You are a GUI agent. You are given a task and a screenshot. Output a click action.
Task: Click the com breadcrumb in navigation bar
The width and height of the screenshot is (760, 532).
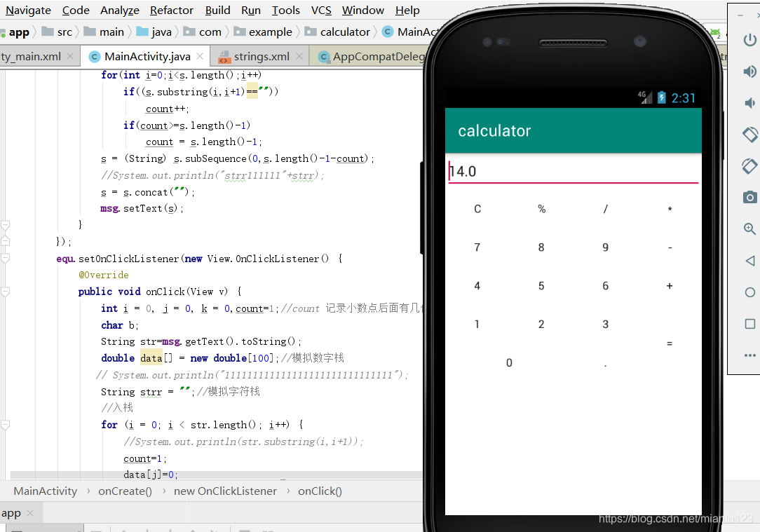point(210,32)
